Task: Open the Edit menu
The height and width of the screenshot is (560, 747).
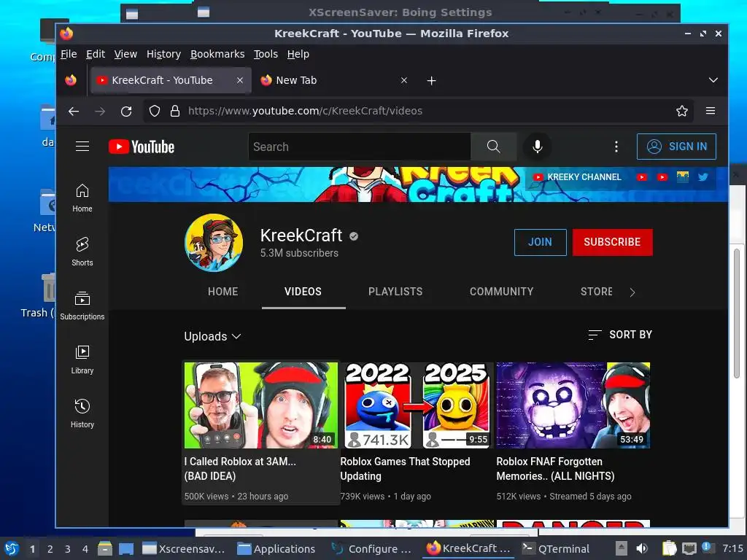Action: (96, 54)
